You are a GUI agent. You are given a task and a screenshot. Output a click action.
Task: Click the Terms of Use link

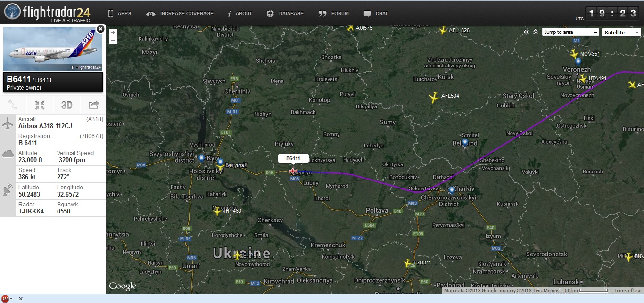tap(627, 291)
